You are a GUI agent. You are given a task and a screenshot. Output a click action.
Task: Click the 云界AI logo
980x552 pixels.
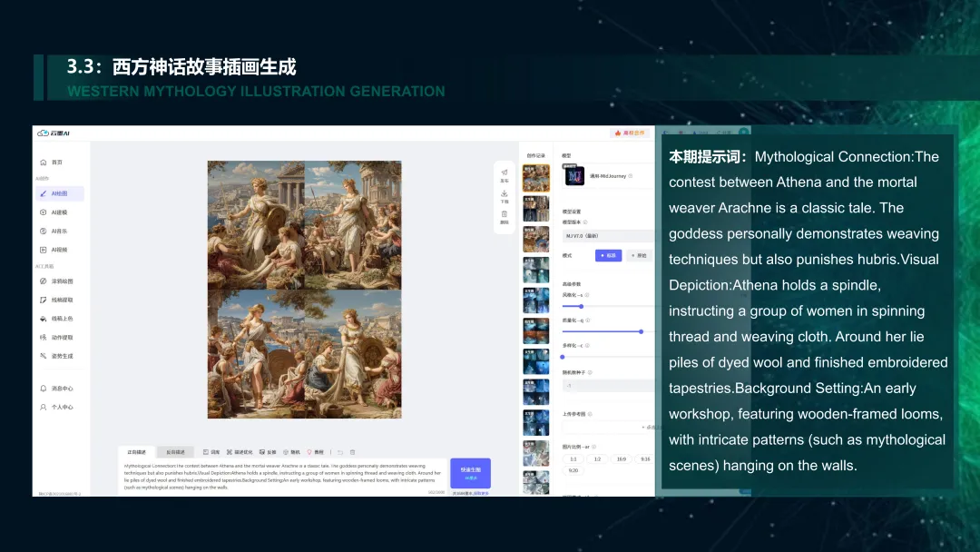point(54,133)
